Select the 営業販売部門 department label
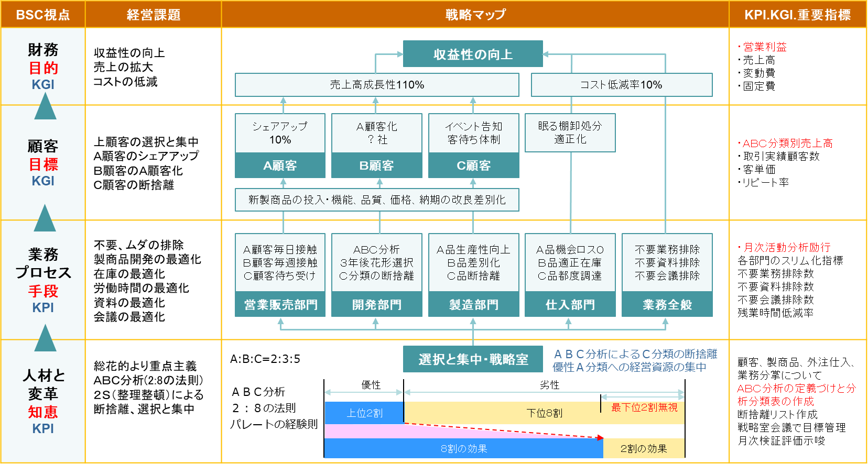The height and width of the screenshot is (464, 868). coord(280,305)
